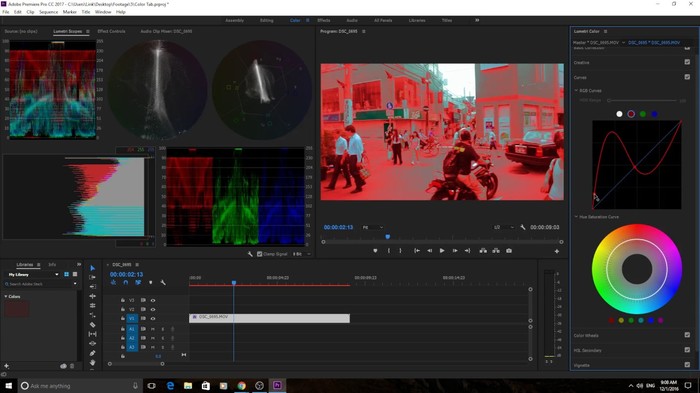
Task: Delete library item with trash icon
Action: pyautogui.click(x=72, y=366)
